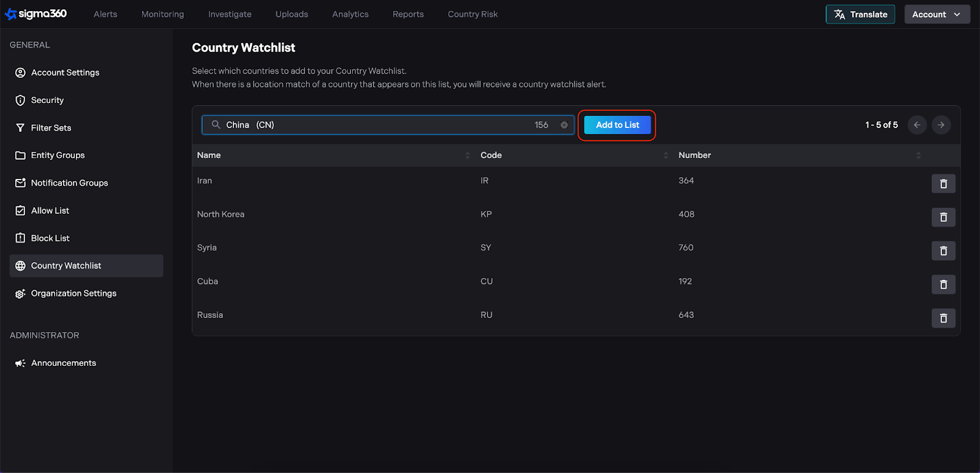Open Security settings in sidebar
This screenshot has height=473, width=980.
pos(47,100)
